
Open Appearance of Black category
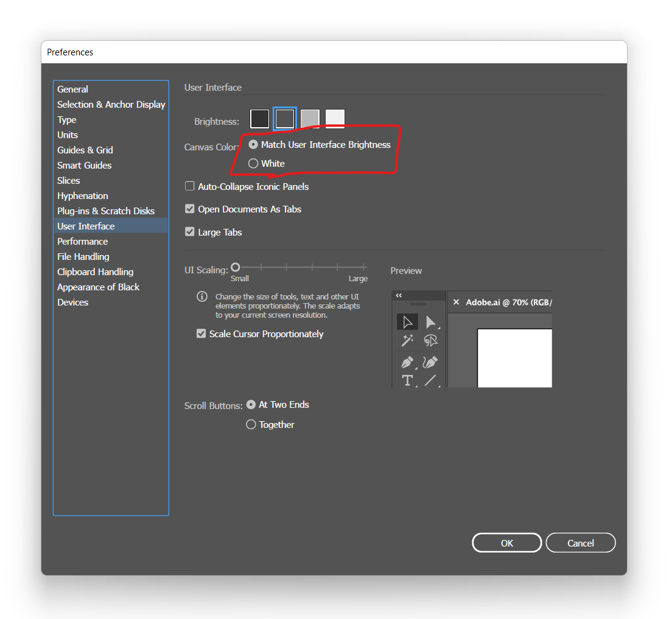pyautogui.click(x=111, y=287)
